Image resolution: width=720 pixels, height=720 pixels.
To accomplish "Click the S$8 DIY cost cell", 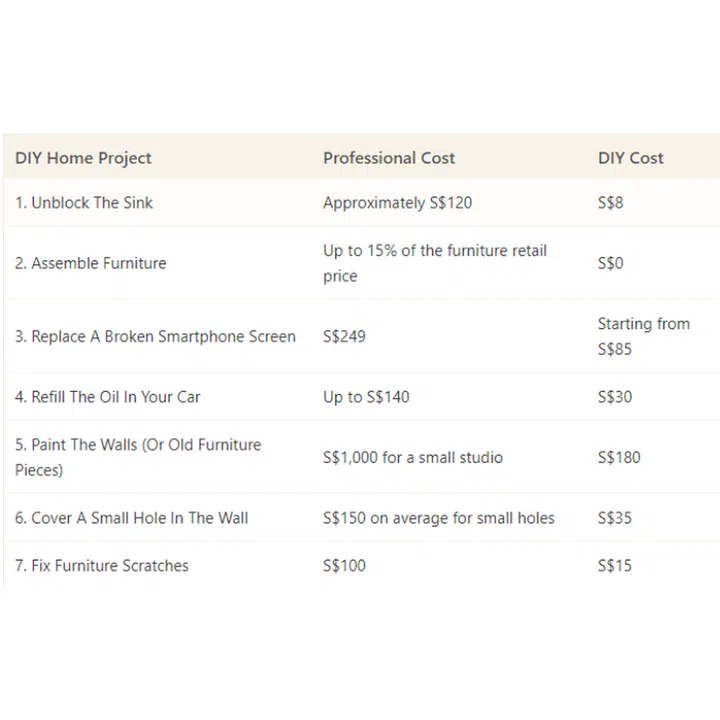I will point(610,203).
